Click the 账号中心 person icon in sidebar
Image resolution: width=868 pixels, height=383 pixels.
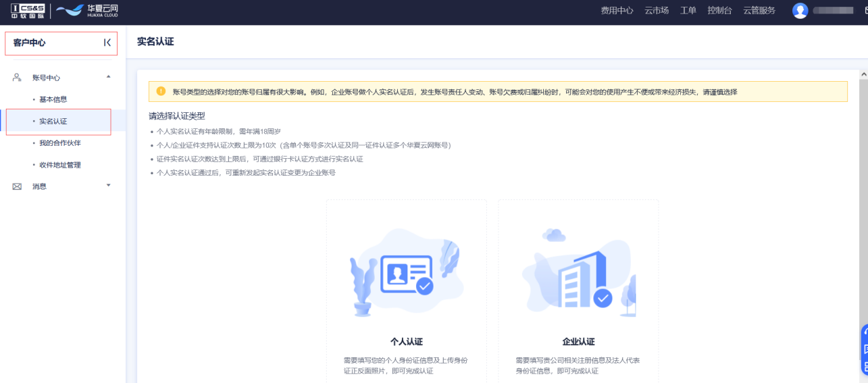click(17, 78)
